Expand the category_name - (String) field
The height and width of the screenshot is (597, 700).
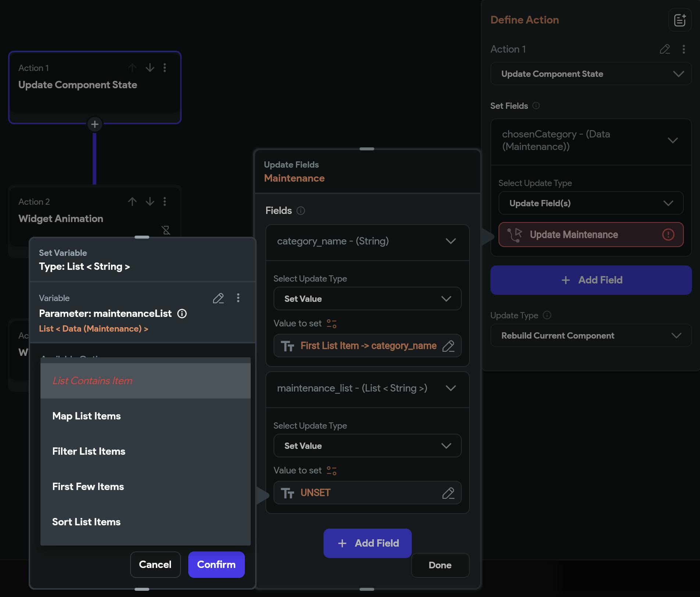coord(450,241)
